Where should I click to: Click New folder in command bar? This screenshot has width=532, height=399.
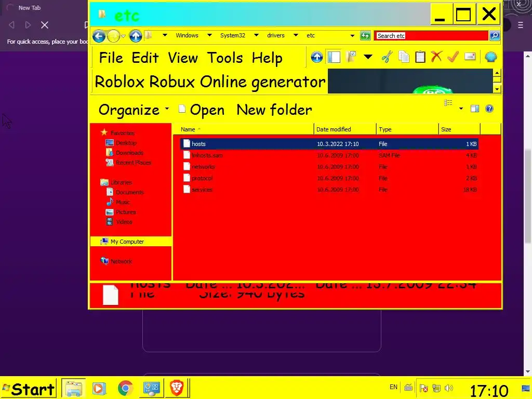pyautogui.click(x=274, y=110)
